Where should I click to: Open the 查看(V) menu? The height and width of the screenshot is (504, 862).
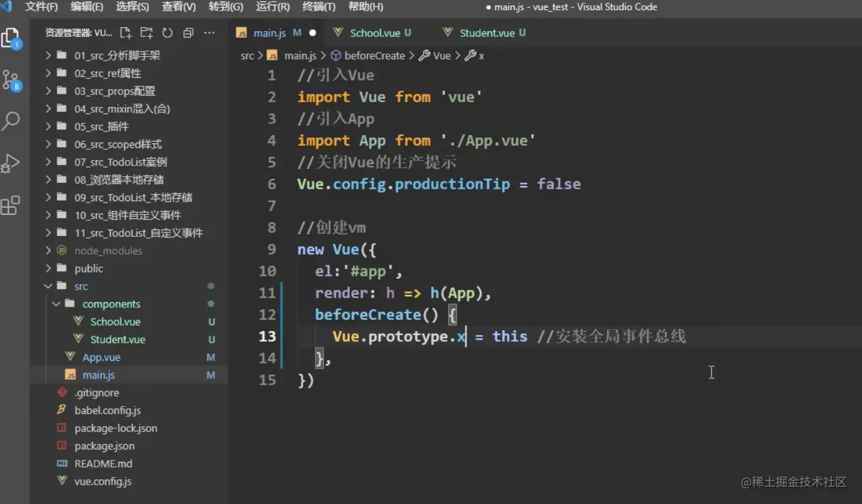(x=179, y=7)
